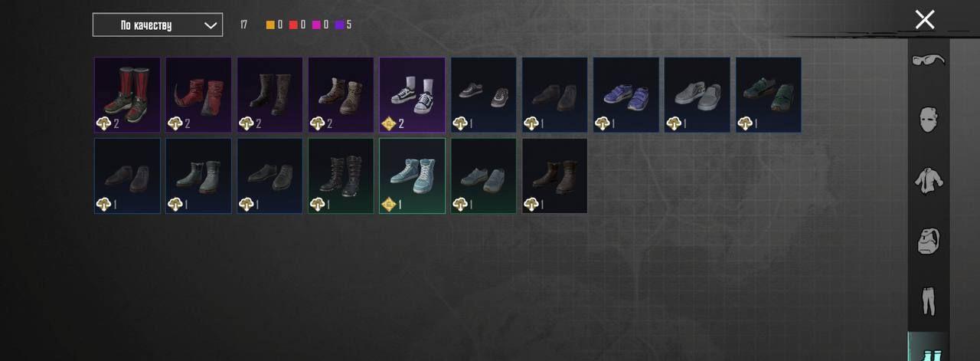Select the black lace-up combat boots
This screenshot has width=980, height=361.
(x=341, y=176)
